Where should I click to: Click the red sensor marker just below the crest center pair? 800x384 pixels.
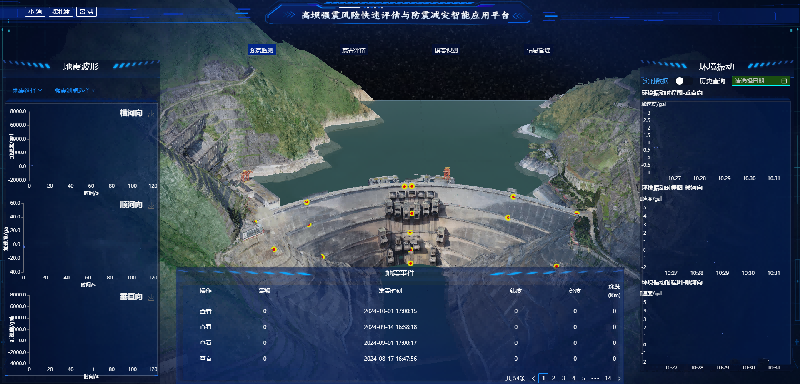[x=412, y=213]
